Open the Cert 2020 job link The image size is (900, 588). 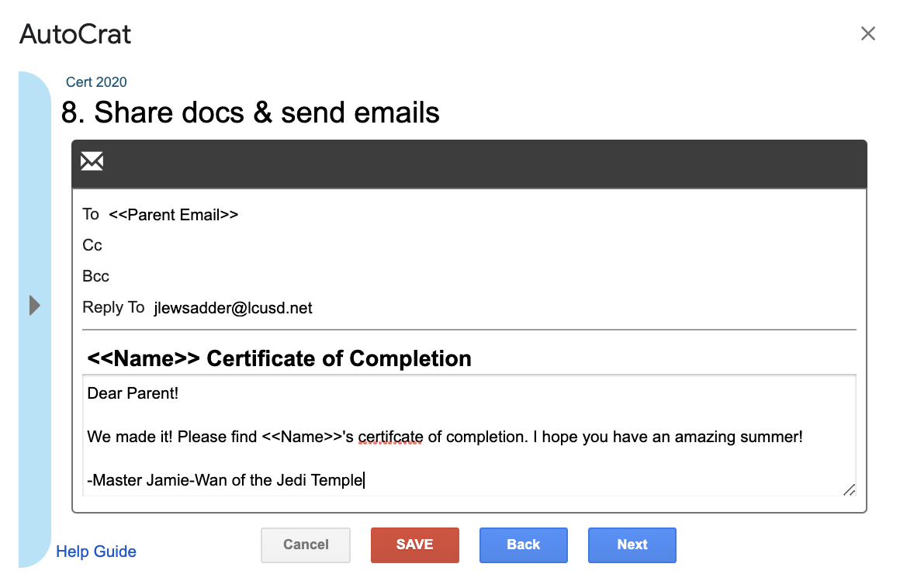click(96, 82)
